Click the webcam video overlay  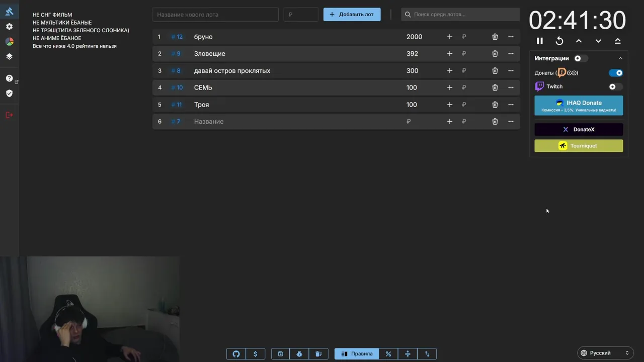tap(90, 309)
